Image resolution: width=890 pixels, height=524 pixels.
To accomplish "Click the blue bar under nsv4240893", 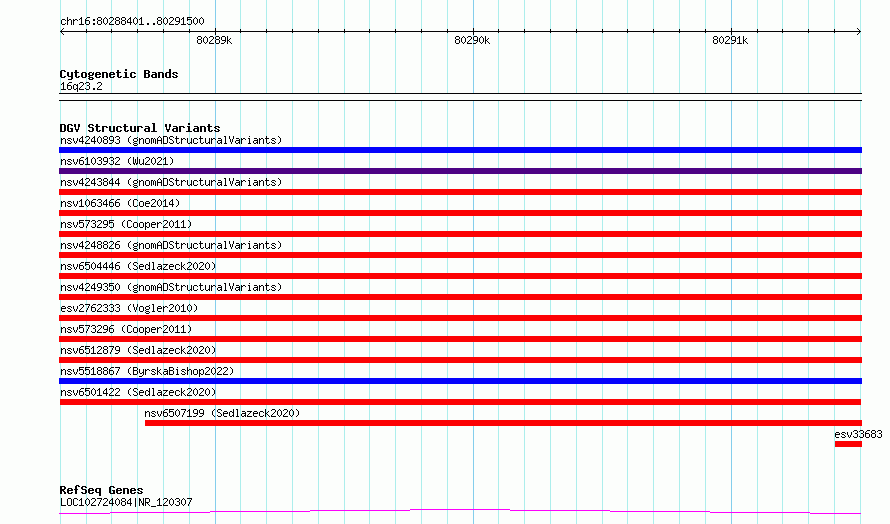I will pyautogui.click(x=460, y=150).
